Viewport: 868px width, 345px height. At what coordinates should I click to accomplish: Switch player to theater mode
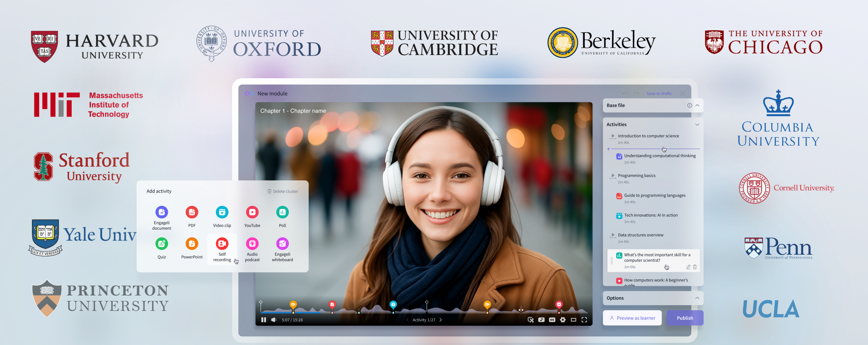pos(573,320)
